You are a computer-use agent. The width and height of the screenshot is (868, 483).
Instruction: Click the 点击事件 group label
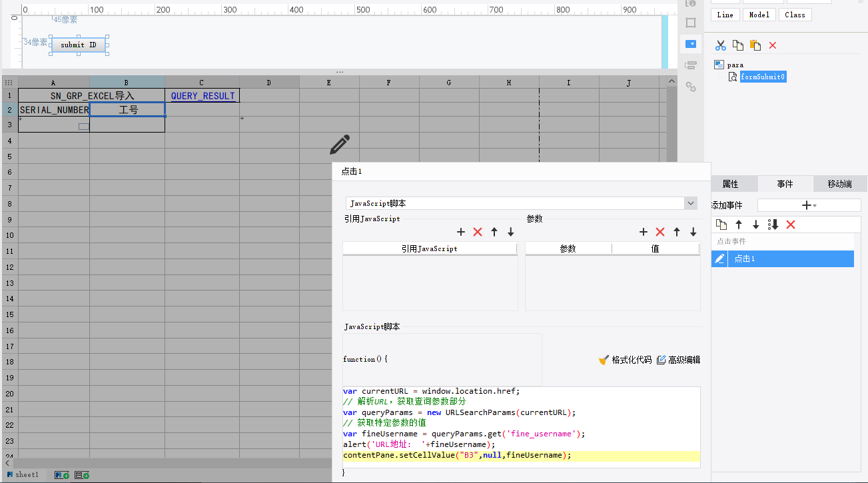point(731,241)
